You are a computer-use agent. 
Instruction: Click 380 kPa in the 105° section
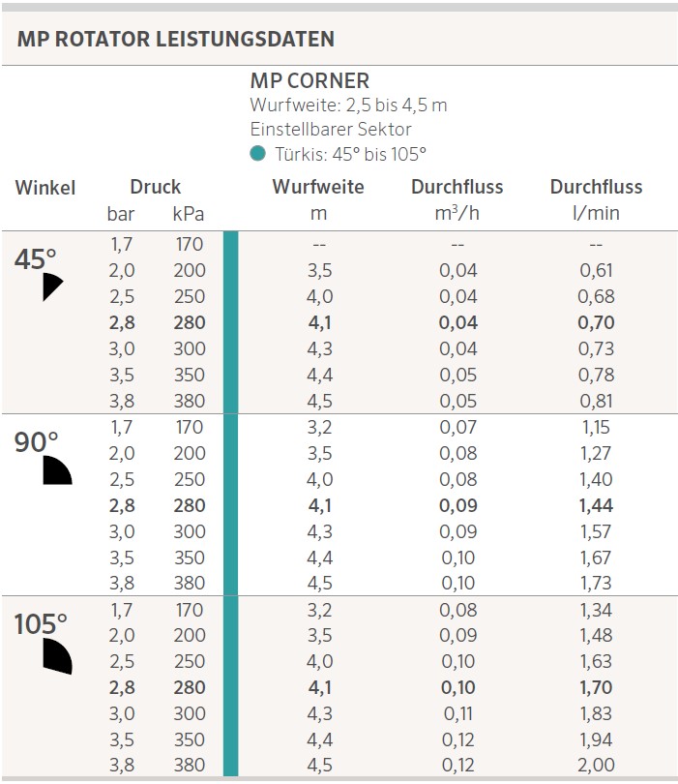tap(190, 765)
